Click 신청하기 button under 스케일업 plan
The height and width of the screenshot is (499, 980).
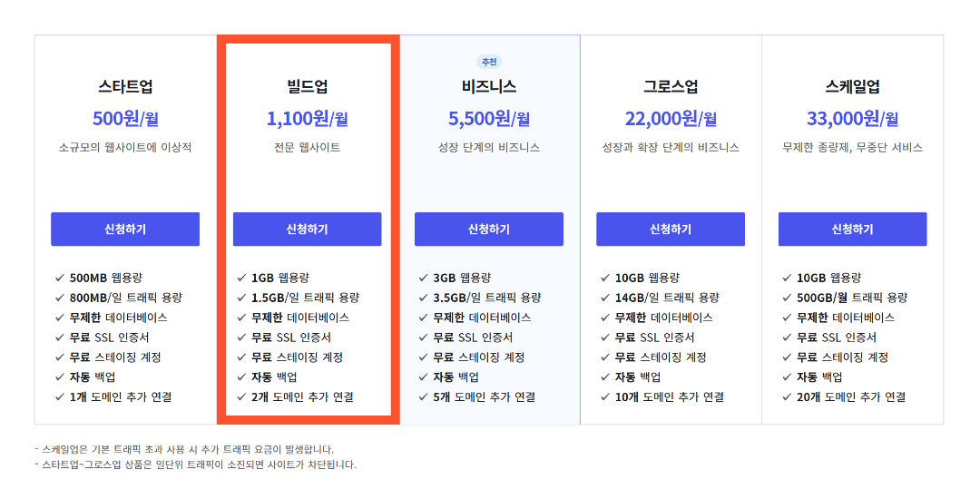pos(852,230)
